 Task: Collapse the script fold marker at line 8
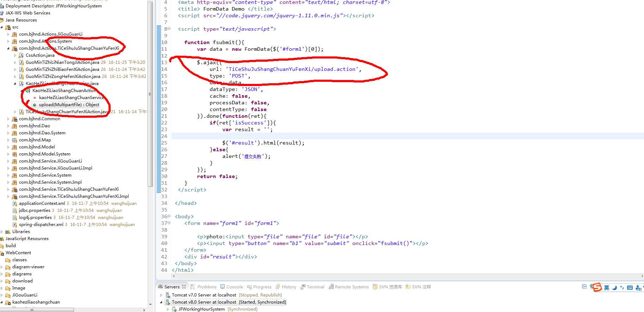pos(169,29)
